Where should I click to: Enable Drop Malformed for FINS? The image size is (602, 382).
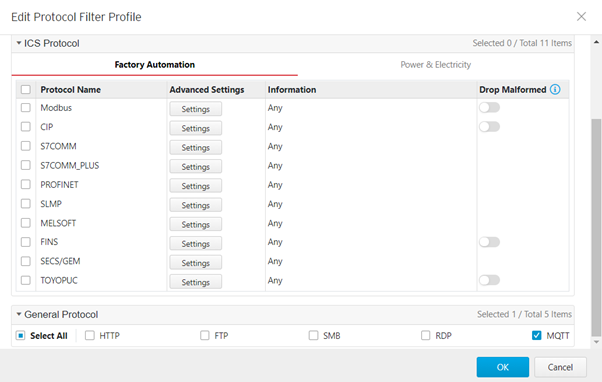[x=489, y=242]
